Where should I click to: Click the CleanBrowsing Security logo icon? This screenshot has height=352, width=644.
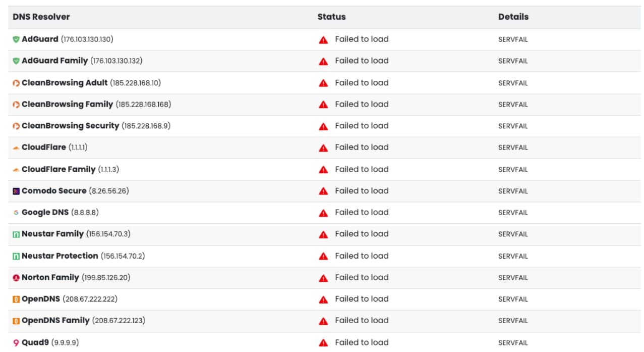click(16, 126)
